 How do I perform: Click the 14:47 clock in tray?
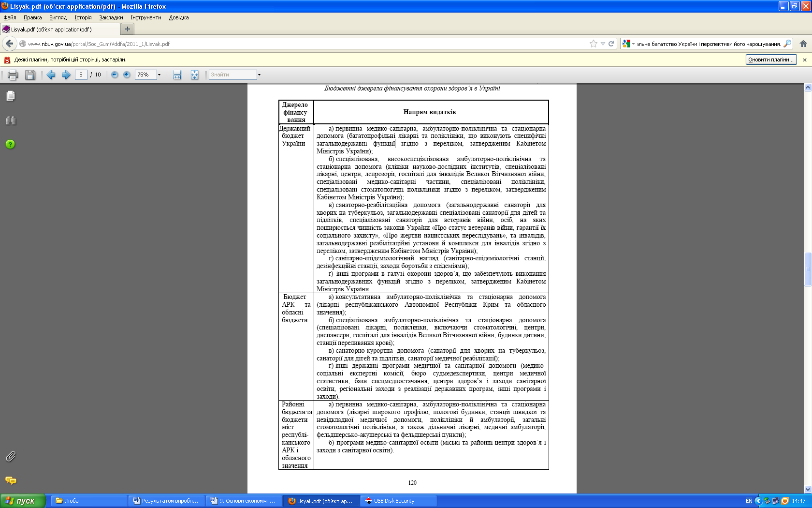798,501
